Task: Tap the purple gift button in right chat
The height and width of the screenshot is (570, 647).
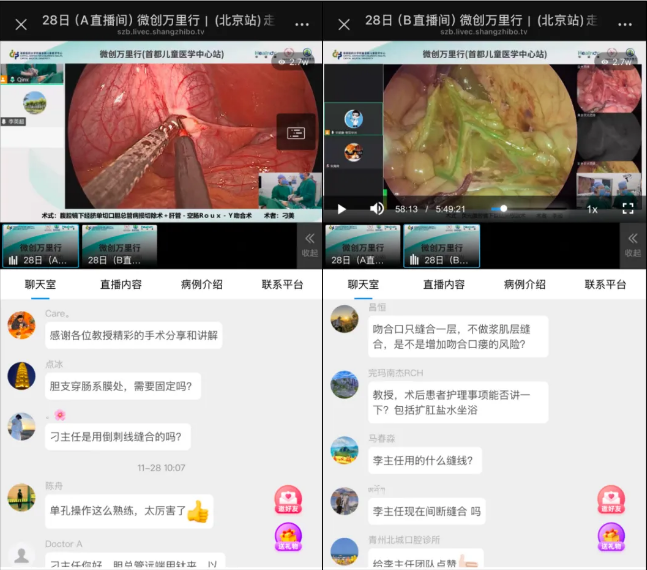Action: click(x=611, y=538)
